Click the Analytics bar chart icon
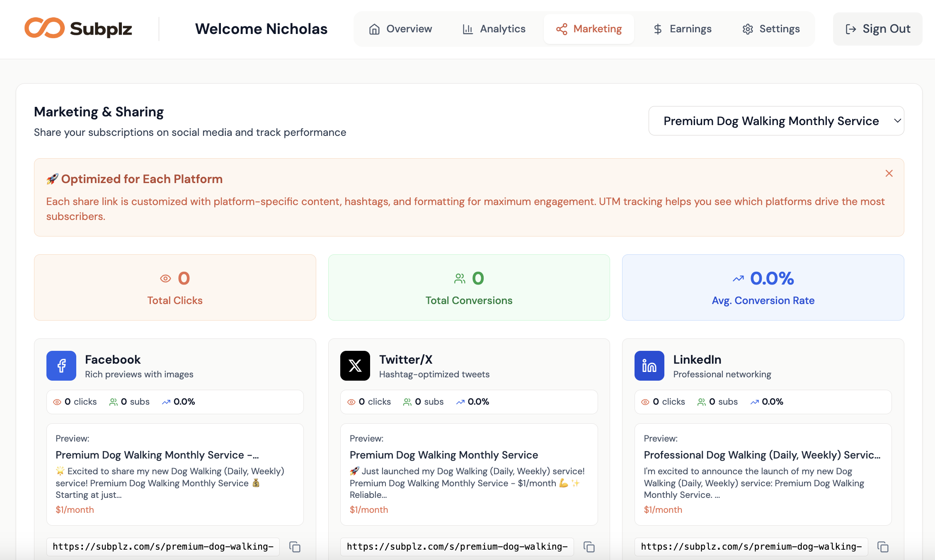 click(468, 29)
